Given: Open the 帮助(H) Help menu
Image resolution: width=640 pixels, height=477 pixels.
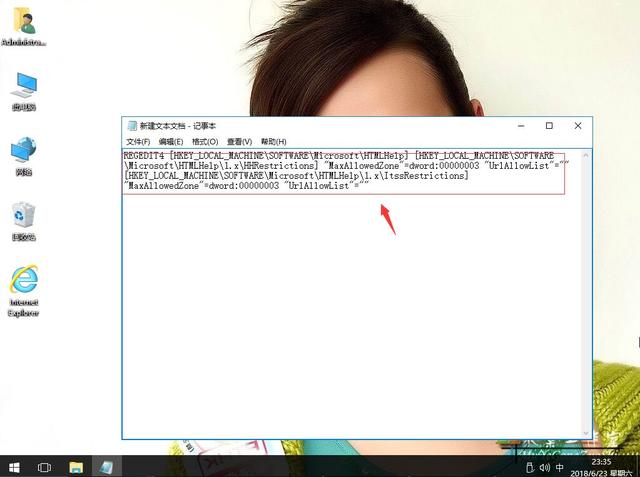Looking at the screenshot, I should (273, 142).
